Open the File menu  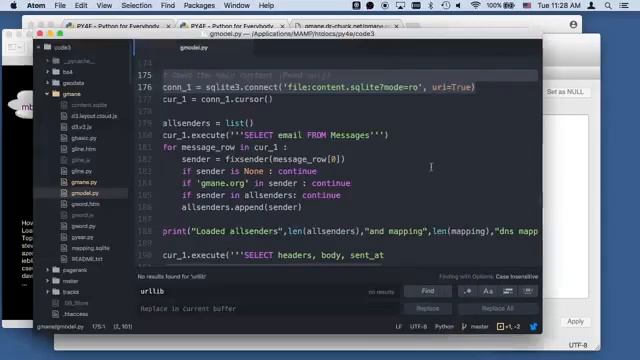(x=60, y=5)
